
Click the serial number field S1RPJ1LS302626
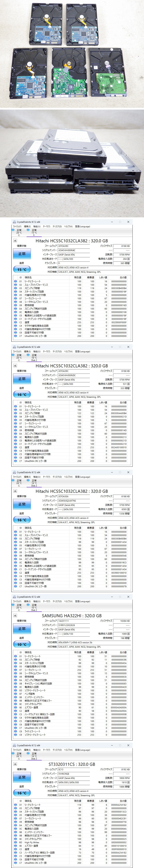click(73, 625)
